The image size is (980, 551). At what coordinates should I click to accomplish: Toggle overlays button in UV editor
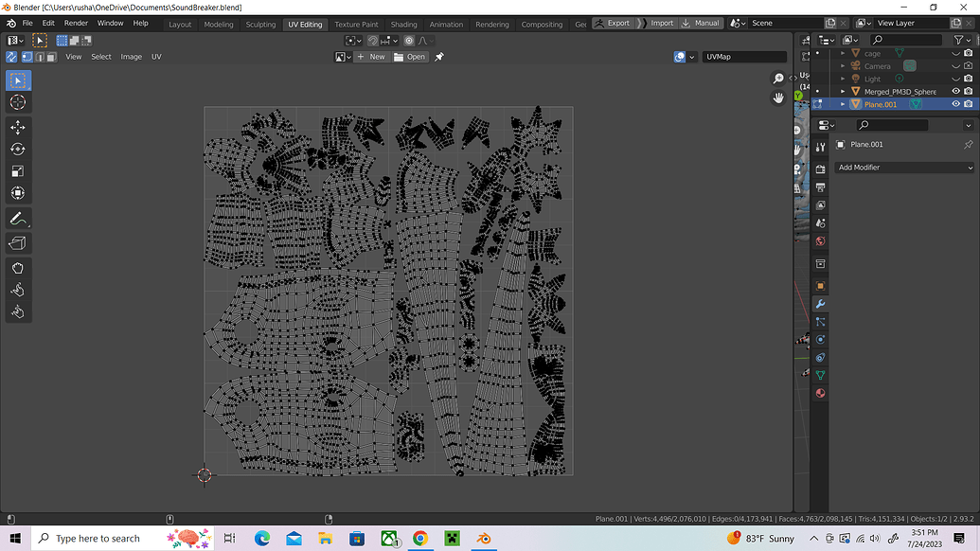[680, 57]
